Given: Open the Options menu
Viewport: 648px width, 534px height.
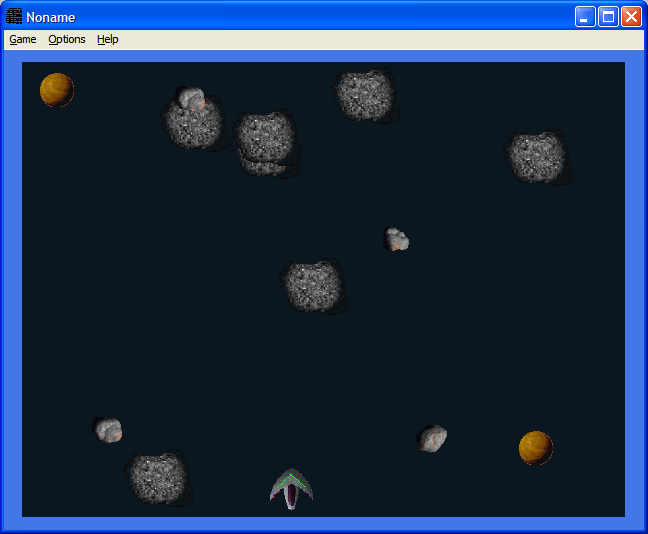Looking at the screenshot, I should tap(67, 39).
